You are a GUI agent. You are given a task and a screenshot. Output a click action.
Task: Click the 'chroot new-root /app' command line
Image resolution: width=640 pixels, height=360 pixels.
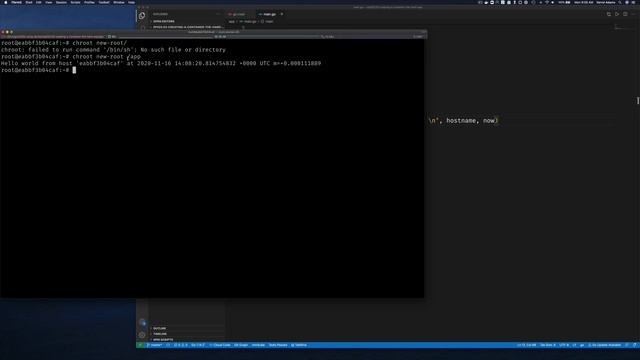click(x=71, y=56)
